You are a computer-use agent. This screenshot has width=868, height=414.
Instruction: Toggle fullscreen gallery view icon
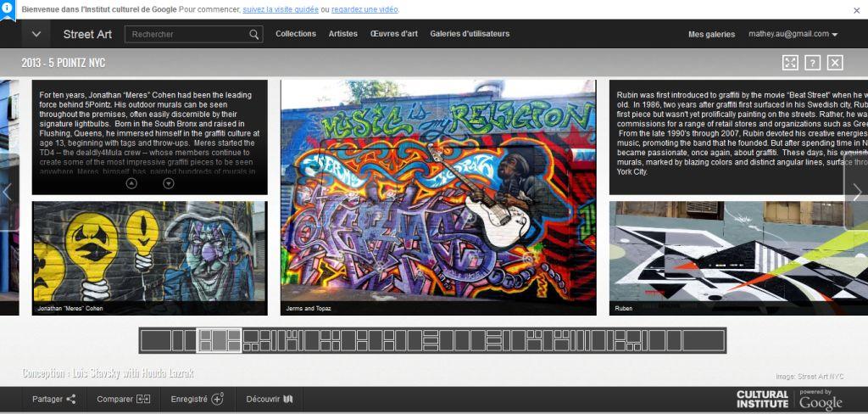[791, 63]
